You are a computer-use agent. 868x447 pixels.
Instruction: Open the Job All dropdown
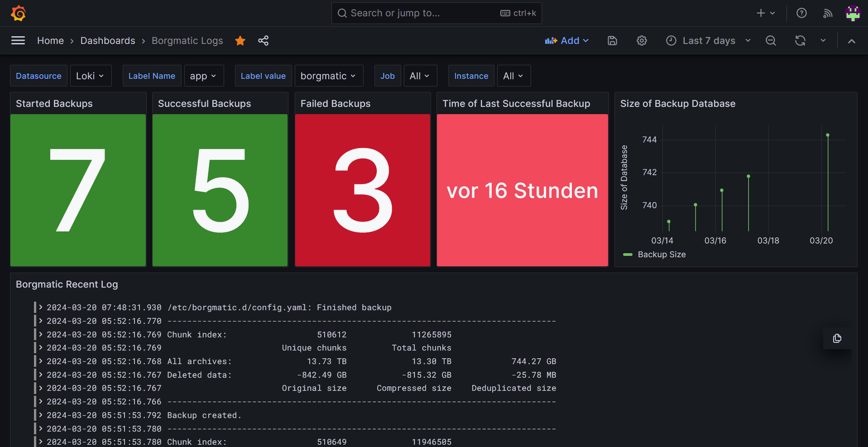[x=420, y=76]
